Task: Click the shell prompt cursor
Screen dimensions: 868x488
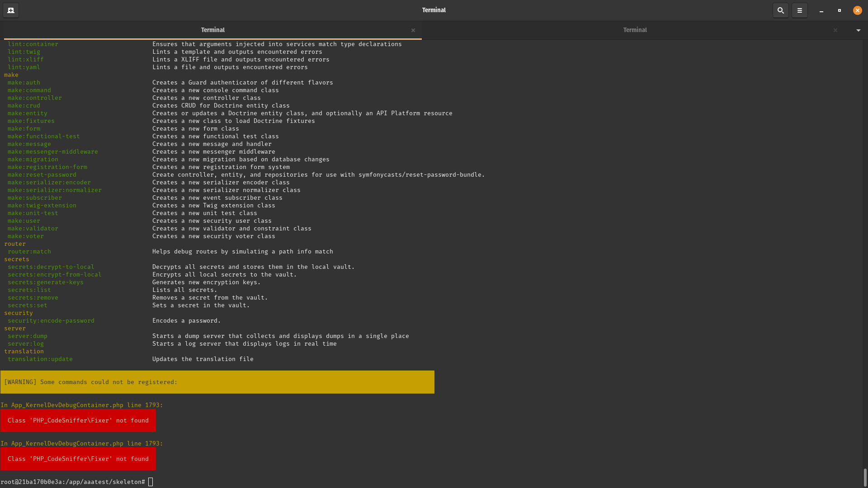Action: pos(151,482)
